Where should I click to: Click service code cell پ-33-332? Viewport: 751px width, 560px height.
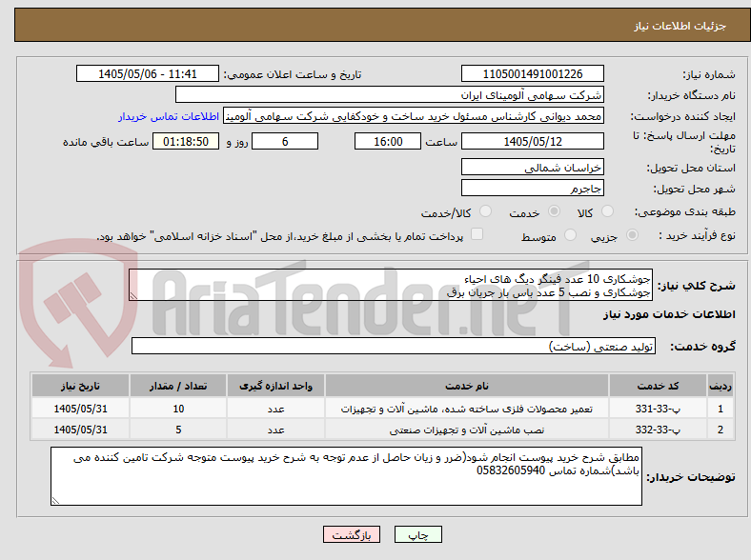point(658,430)
